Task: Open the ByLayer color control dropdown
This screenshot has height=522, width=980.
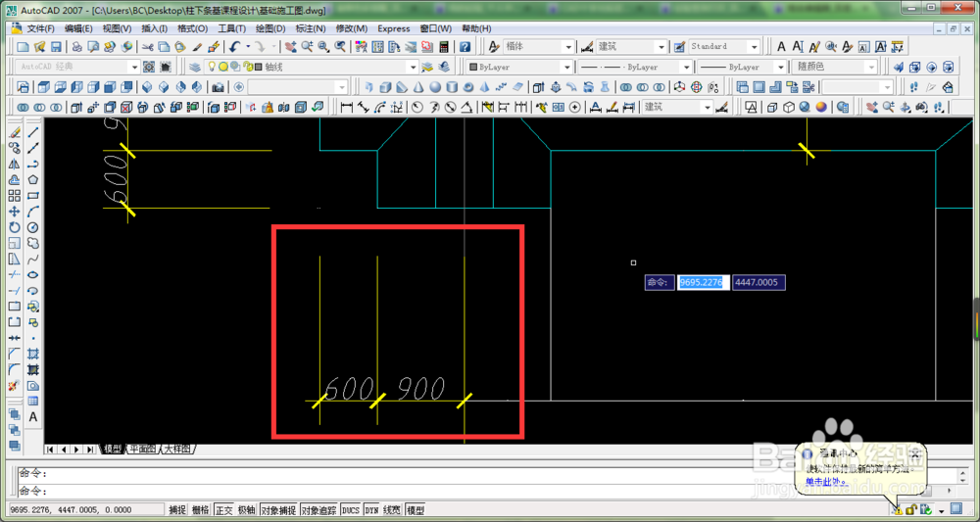Action: (x=566, y=67)
